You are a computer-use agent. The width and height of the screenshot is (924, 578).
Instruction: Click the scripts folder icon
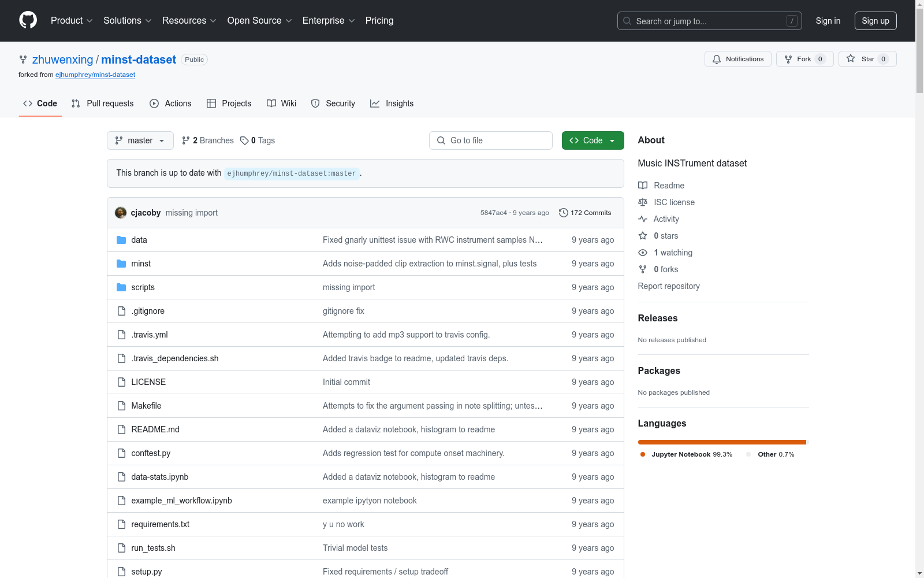tap(121, 287)
